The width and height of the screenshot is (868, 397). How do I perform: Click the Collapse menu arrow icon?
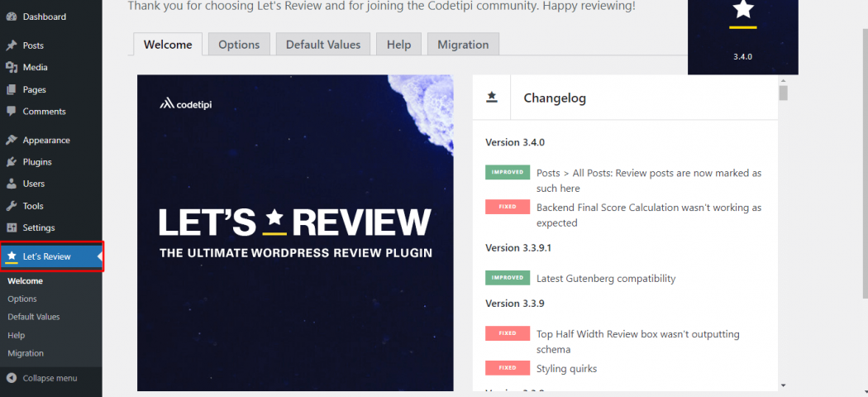(x=11, y=378)
